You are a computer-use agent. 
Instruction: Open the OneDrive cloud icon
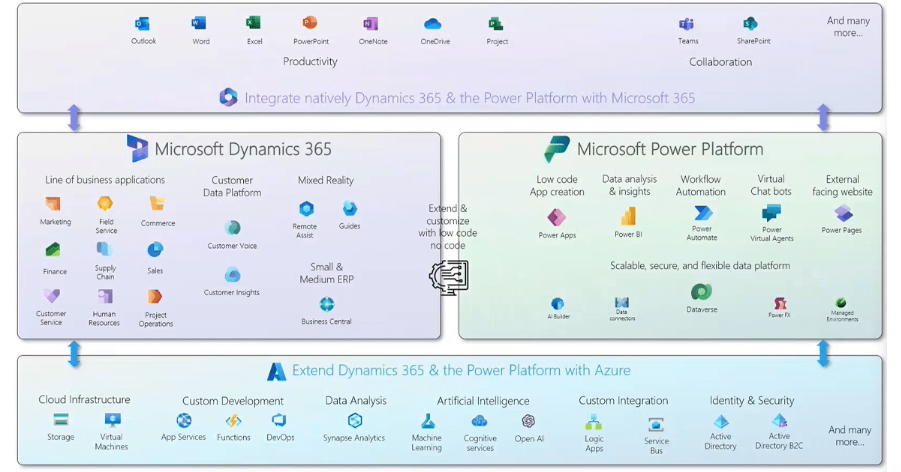[x=433, y=24]
